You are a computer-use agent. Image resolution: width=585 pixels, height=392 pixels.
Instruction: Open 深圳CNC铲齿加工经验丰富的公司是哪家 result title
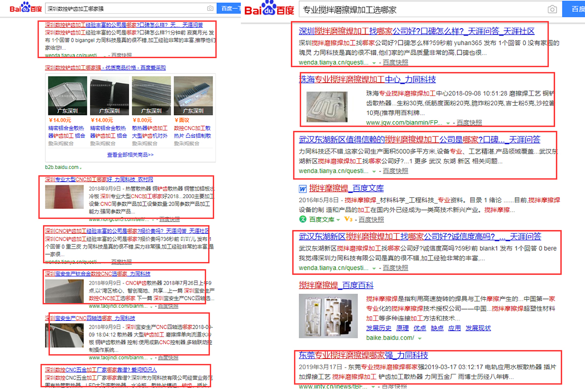[x=127, y=231]
